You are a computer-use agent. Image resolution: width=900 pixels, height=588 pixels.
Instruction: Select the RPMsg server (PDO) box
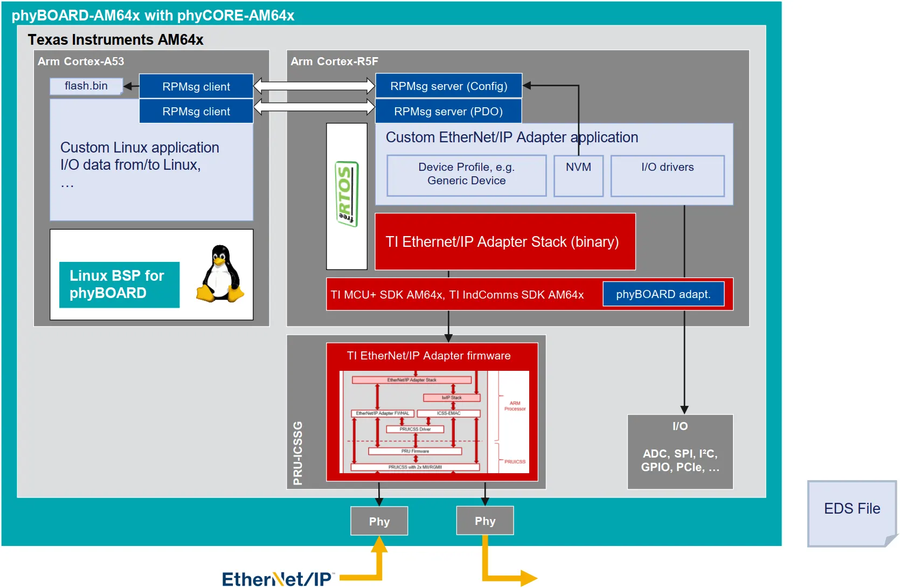tap(448, 112)
